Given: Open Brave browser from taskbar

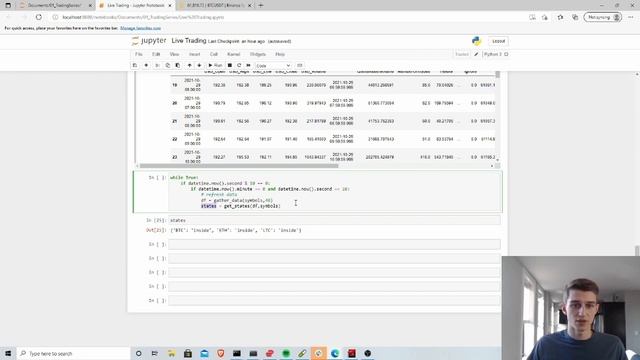Looking at the screenshot, I should click(x=220, y=353).
